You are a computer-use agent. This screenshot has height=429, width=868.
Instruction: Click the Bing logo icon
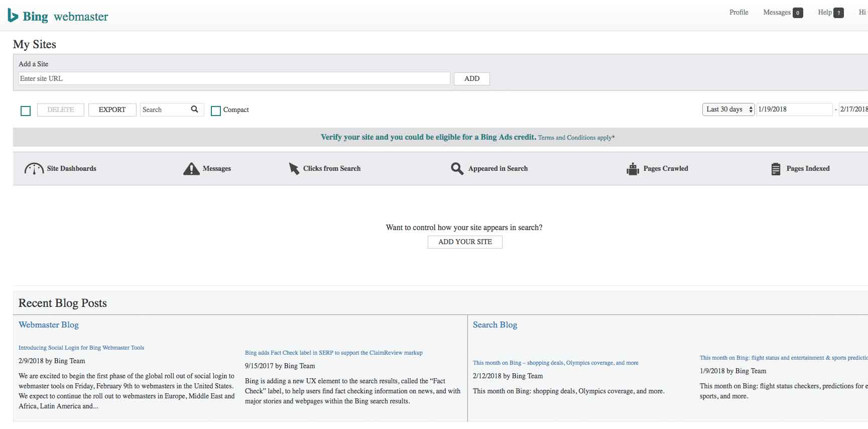pyautogui.click(x=13, y=16)
